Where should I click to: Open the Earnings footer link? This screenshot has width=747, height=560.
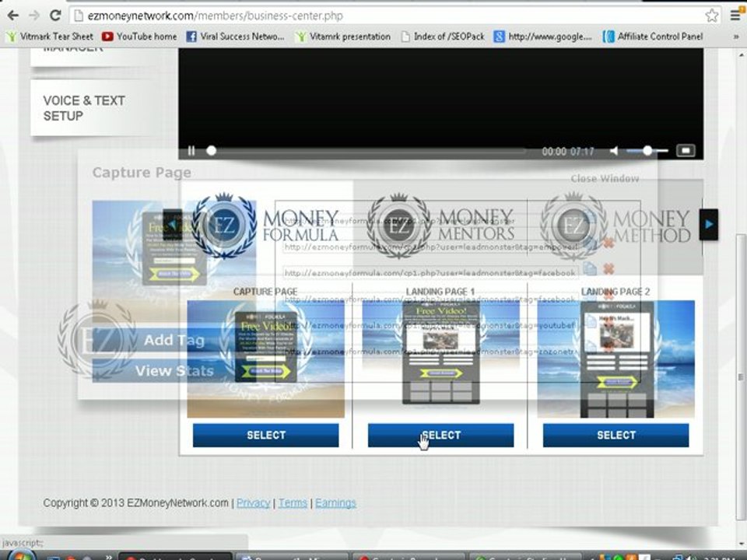tap(335, 503)
